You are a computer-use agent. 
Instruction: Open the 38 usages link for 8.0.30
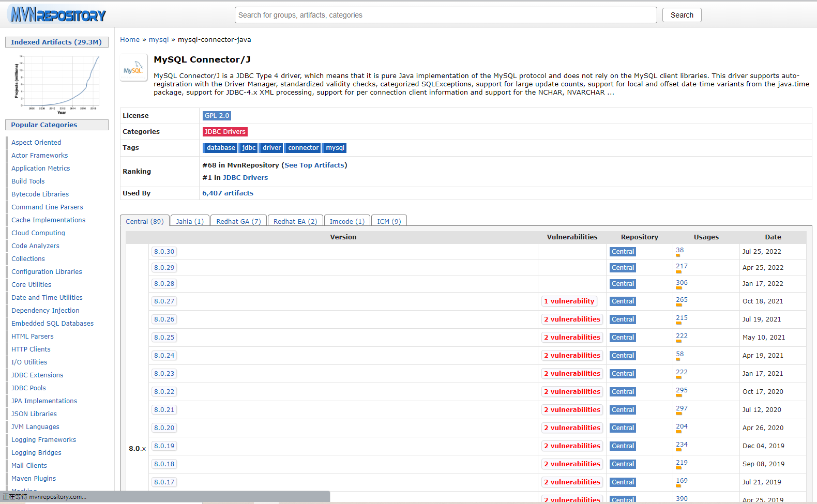click(x=679, y=250)
